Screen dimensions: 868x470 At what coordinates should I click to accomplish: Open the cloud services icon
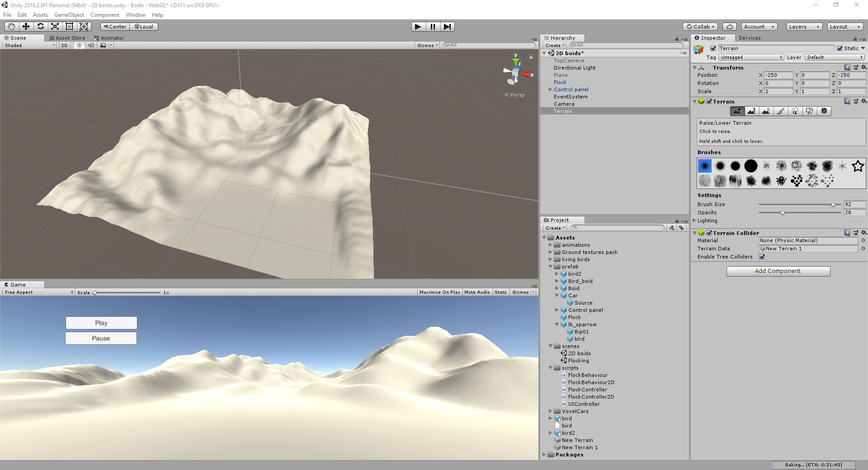(729, 27)
